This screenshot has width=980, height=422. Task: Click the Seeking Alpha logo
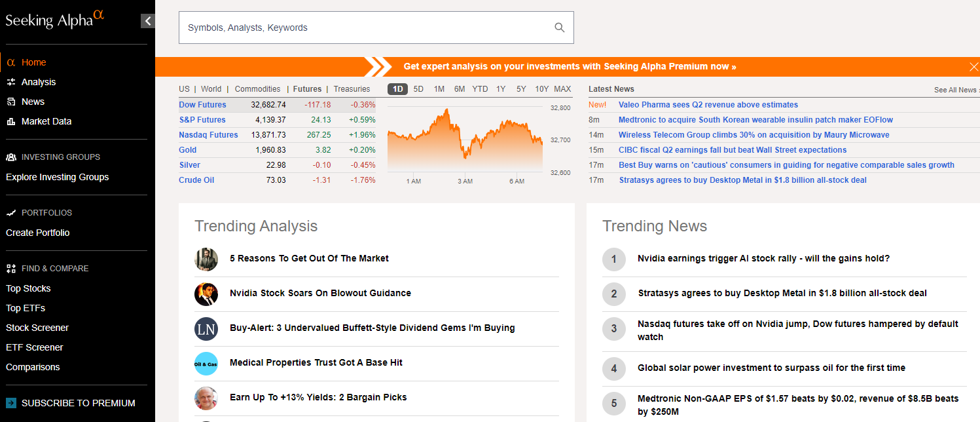(x=55, y=20)
